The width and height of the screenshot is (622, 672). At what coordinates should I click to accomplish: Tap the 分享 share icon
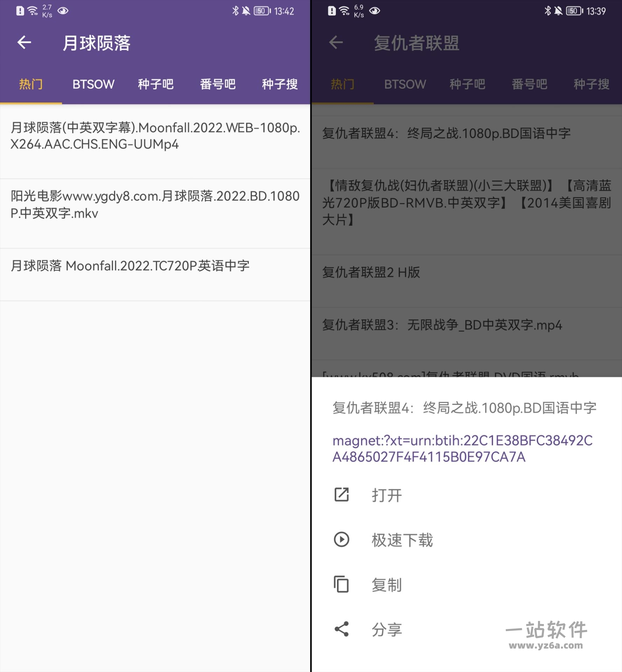(341, 629)
